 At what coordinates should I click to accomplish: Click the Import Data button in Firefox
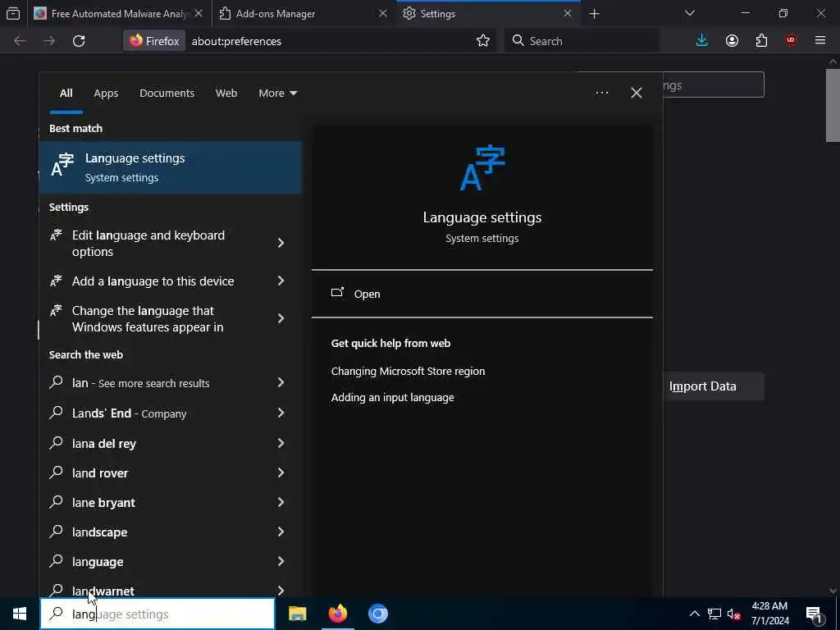tap(714, 386)
